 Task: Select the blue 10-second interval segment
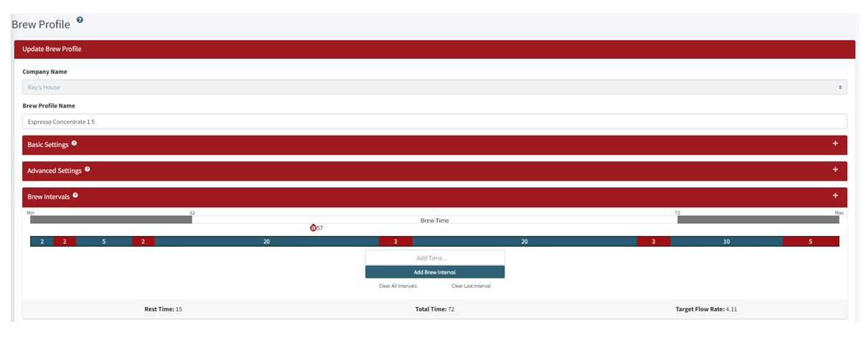point(726,242)
